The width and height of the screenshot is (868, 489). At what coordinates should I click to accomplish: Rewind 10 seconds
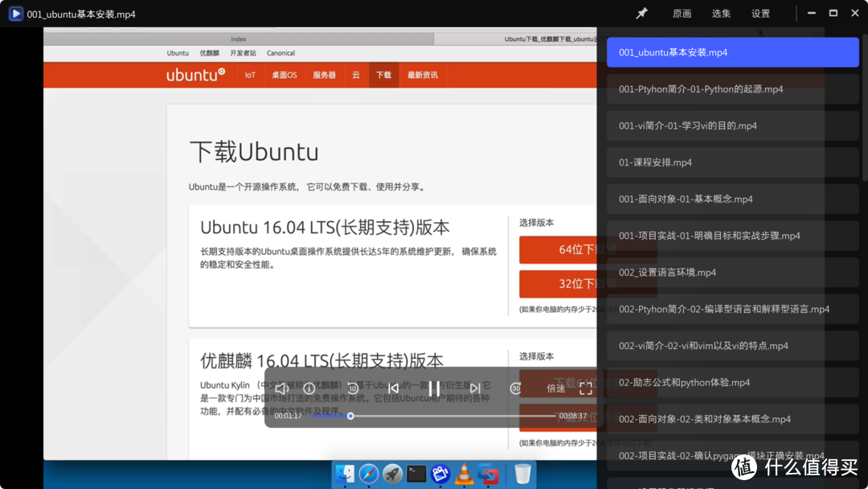click(353, 388)
